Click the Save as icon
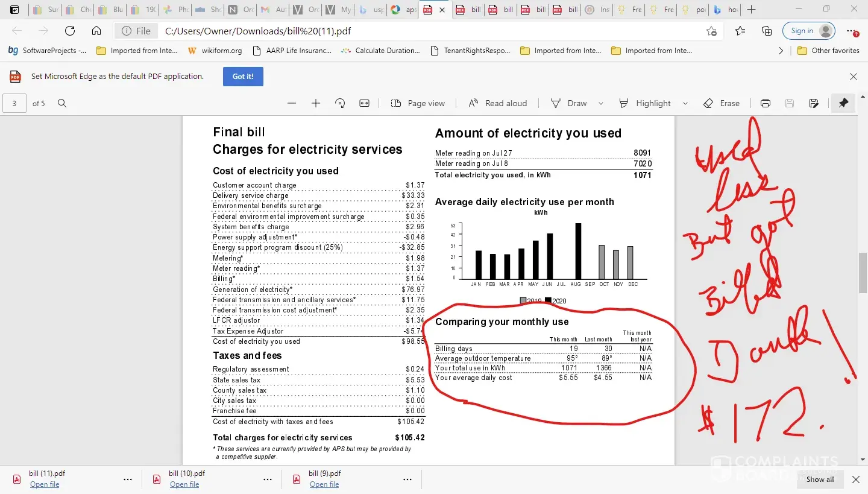The height and width of the screenshot is (494, 868). [814, 103]
